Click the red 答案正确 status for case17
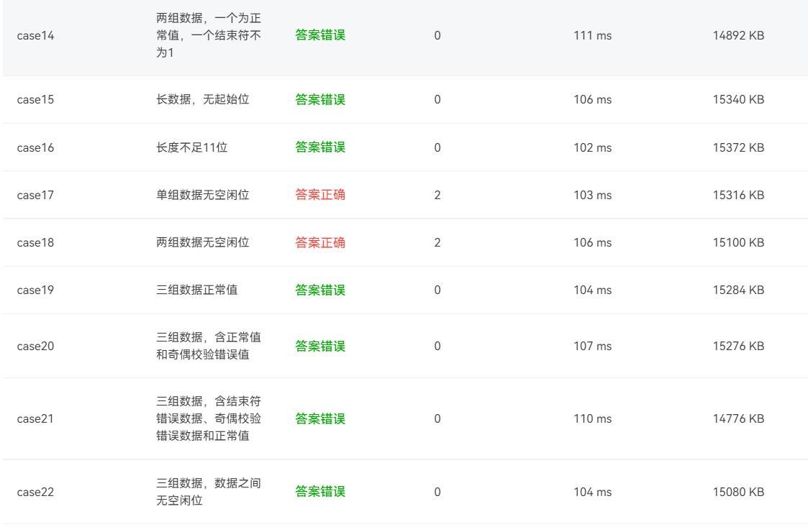 [320, 195]
